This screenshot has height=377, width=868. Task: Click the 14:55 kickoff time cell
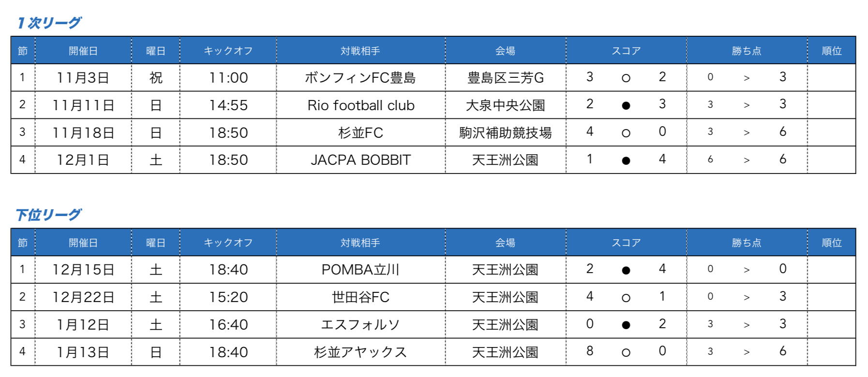click(x=228, y=105)
